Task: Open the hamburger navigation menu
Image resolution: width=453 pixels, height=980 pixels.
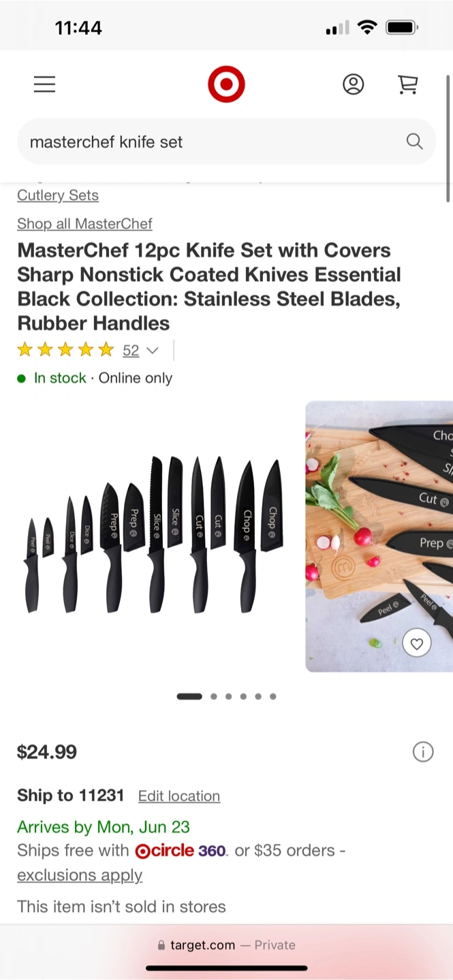Action: coord(44,84)
